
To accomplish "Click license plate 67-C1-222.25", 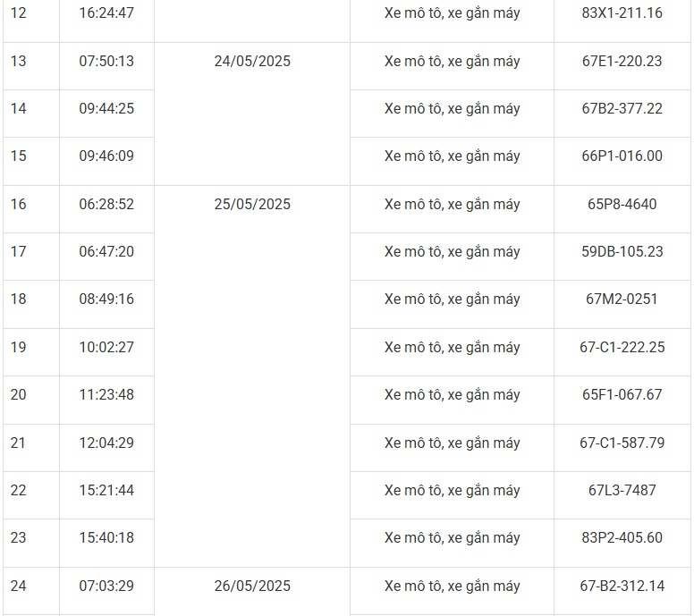I will (x=622, y=347).
